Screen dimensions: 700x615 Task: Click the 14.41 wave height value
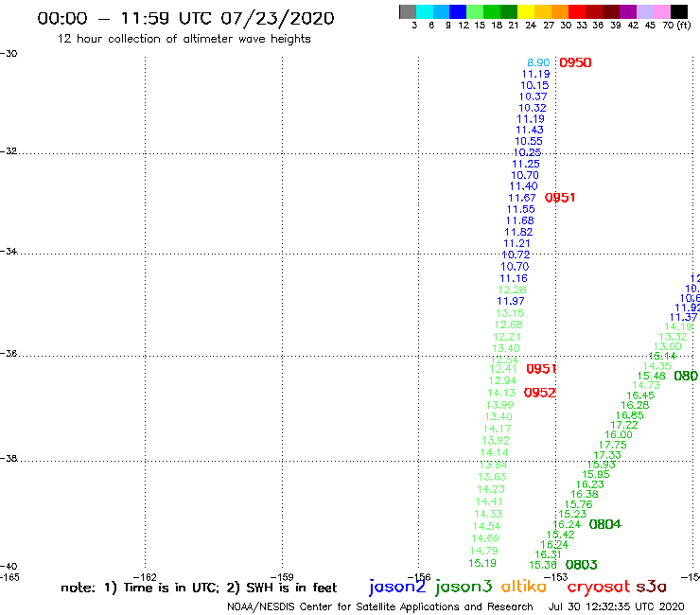click(489, 502)
